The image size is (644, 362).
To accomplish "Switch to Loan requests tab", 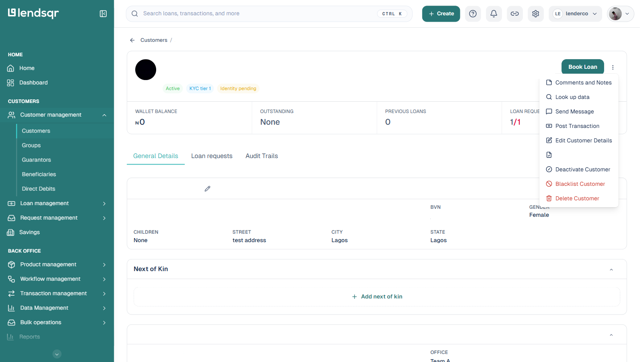I will (x=212, y=156).
